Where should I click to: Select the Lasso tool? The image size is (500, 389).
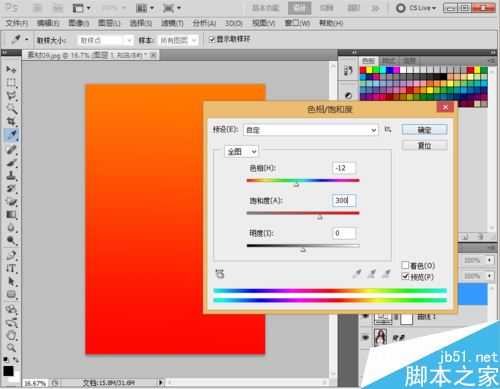coord(11,96)
